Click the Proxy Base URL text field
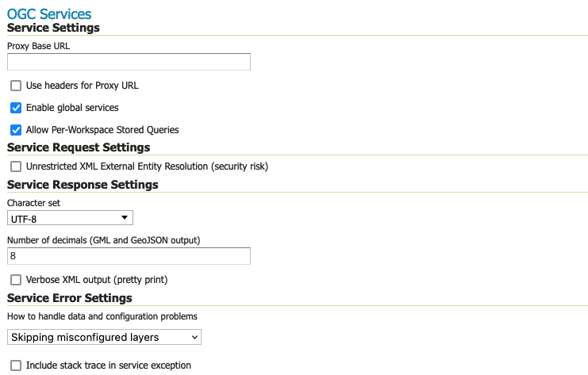The width and height of the screenshot is (588, 375). click(x=129, y=62)
